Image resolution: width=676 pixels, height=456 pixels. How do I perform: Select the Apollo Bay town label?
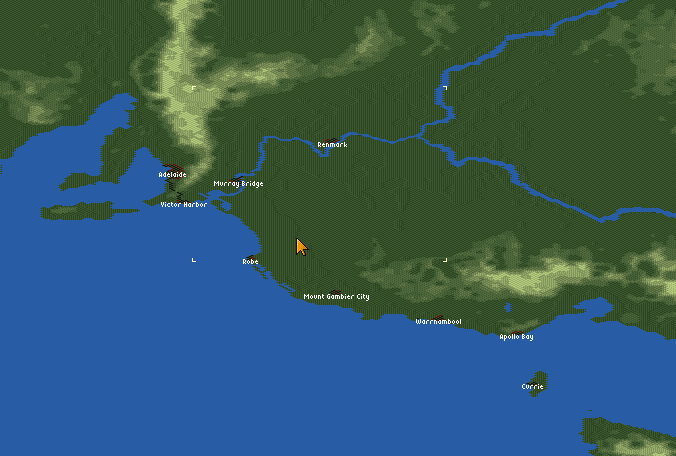(x=516, y=337)
